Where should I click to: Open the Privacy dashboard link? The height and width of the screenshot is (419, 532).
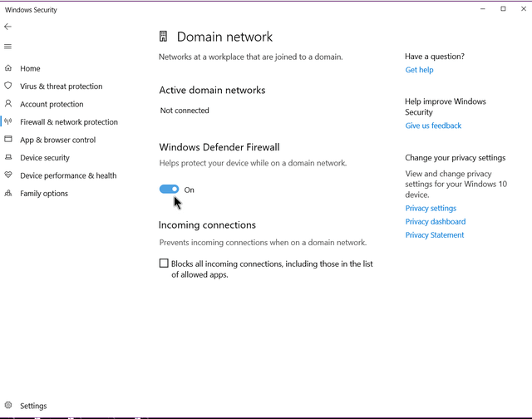[x=436, y=221]
